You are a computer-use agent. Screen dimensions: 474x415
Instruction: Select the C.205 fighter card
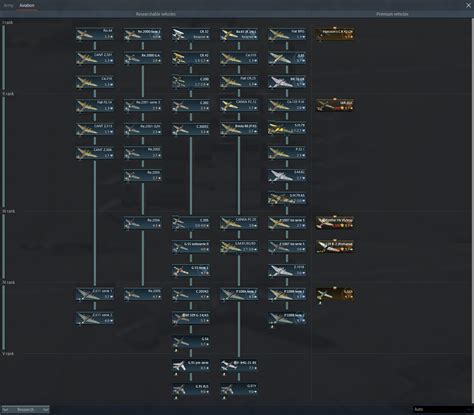pyautogui.click(x=191, y=223)
